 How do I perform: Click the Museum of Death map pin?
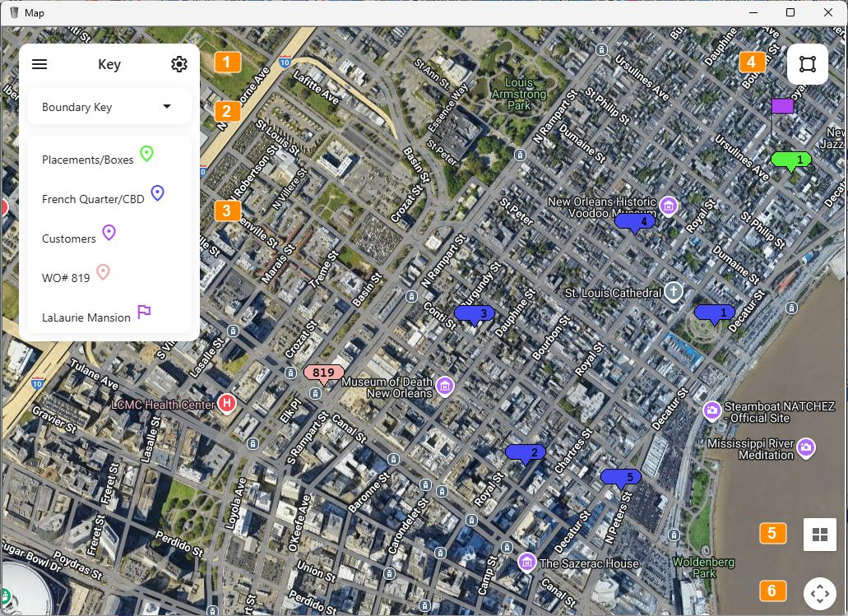point(445,386)
